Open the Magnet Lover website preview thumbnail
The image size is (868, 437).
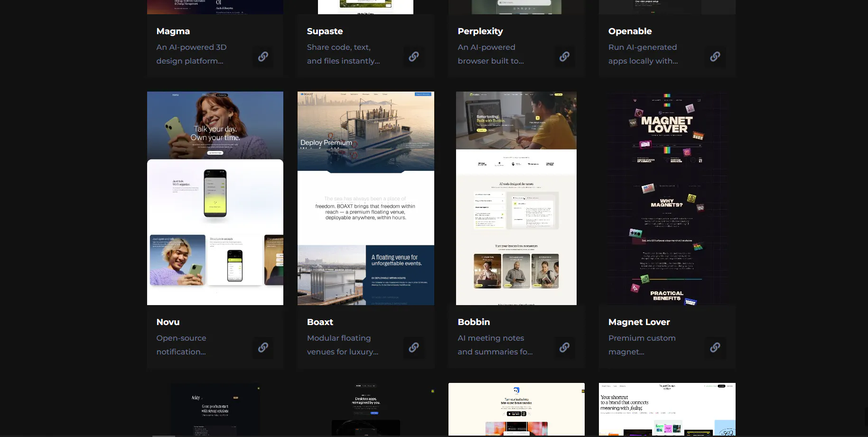(x=667, y=198)
